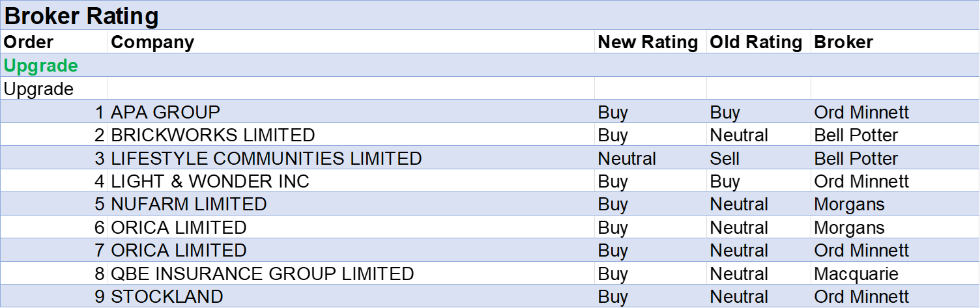Select row number 3 beside Lifestyle Communities
This screenshot has height=308, width=980.
pos(99,158)
